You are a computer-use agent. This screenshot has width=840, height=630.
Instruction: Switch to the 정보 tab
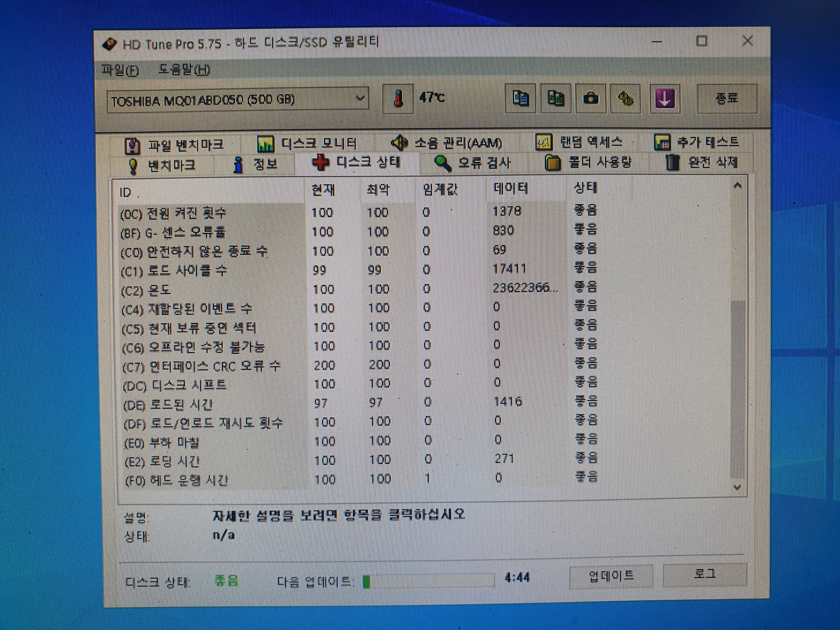(255, 164)
